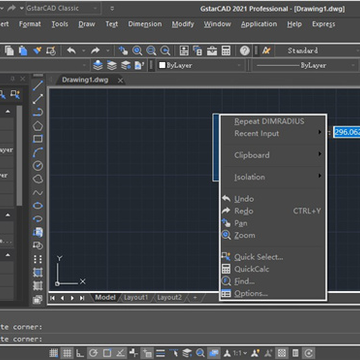Toggle Dynamic Input in status bar

(147, 353)
